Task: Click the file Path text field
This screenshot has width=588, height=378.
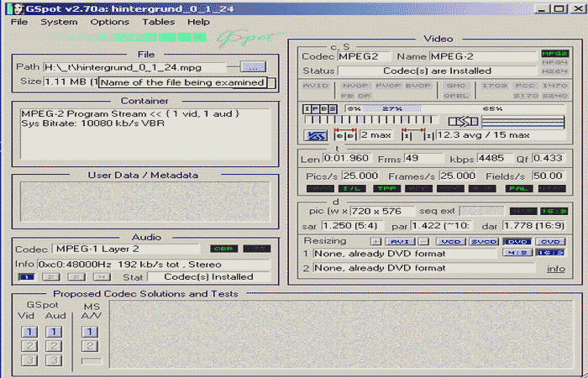Action: tap(134, 66)
